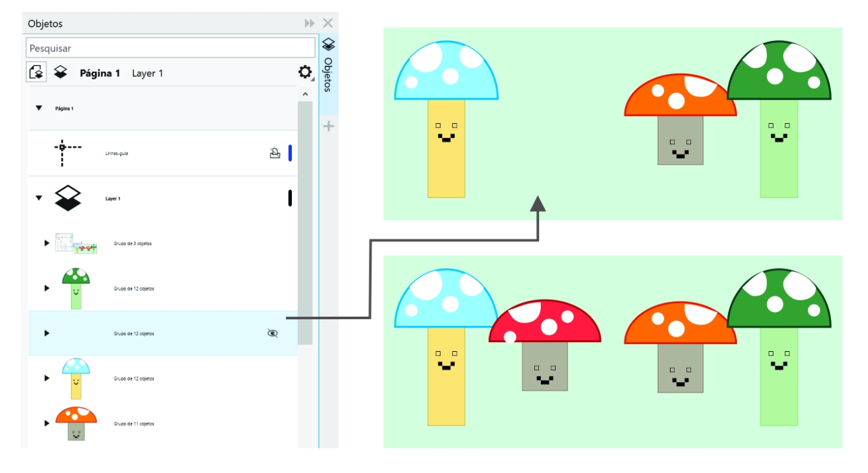
Task: Click the layers icon beside Página 1
Action: pyautogui.click(x=61, y=72)
